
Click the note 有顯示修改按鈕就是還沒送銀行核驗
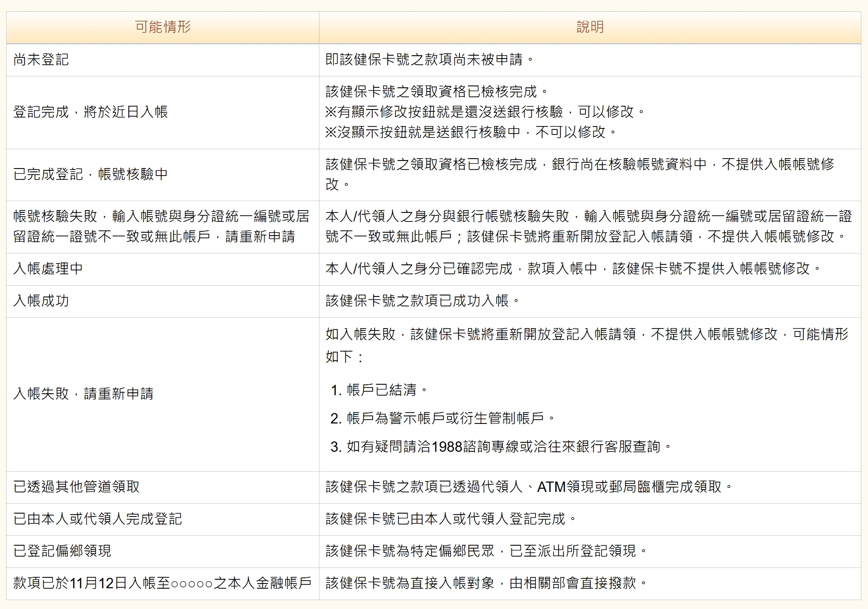click(x=485, y=112)
